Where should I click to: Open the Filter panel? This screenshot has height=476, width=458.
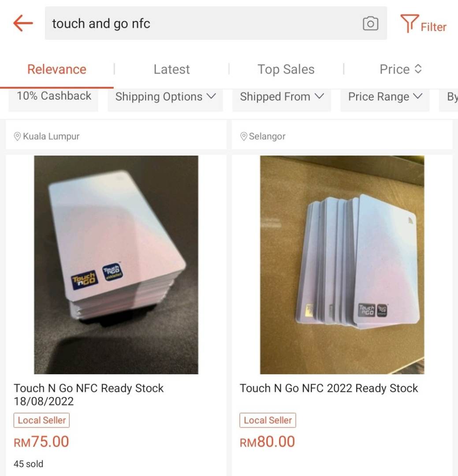[433, 27]
